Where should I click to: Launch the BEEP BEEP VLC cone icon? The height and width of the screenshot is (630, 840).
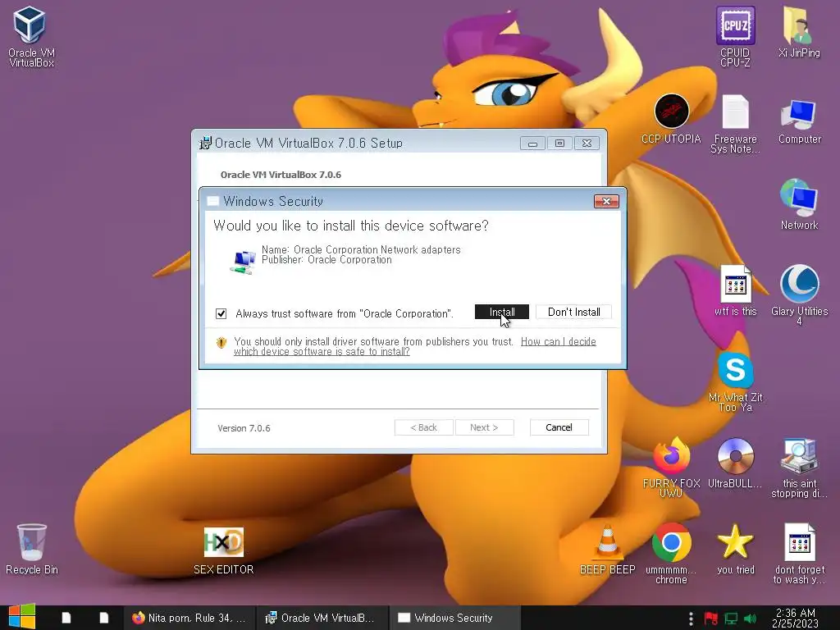click(x=607, y=549)
